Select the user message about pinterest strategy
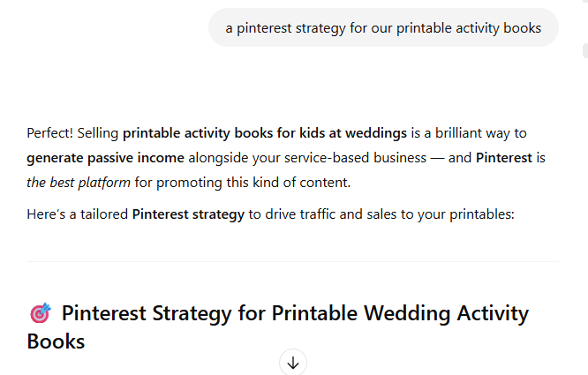Screen dimensions: 588x375 tap(383, 27)
